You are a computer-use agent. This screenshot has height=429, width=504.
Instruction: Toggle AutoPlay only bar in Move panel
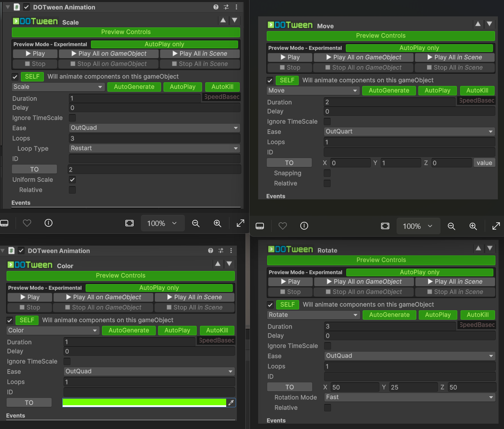tap(419, 48)
